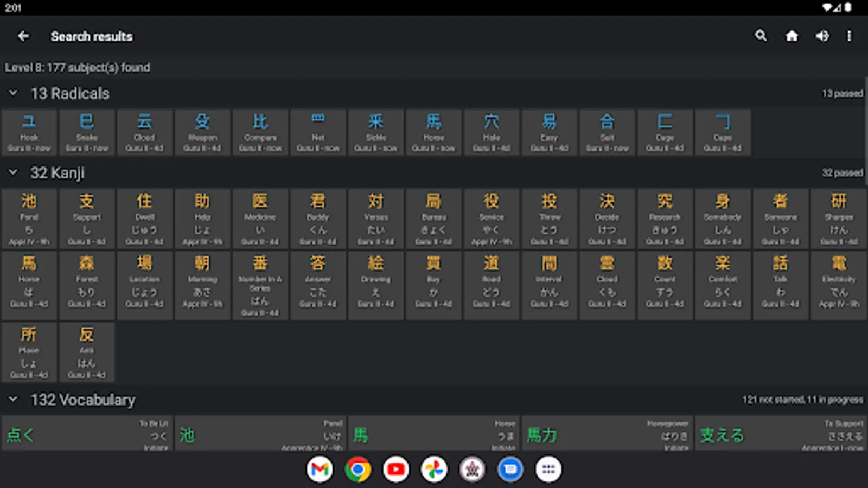Viewport: 868px width, 488px height.
Task: Open the three-dot overflow menu
Action: click(849, 36)
